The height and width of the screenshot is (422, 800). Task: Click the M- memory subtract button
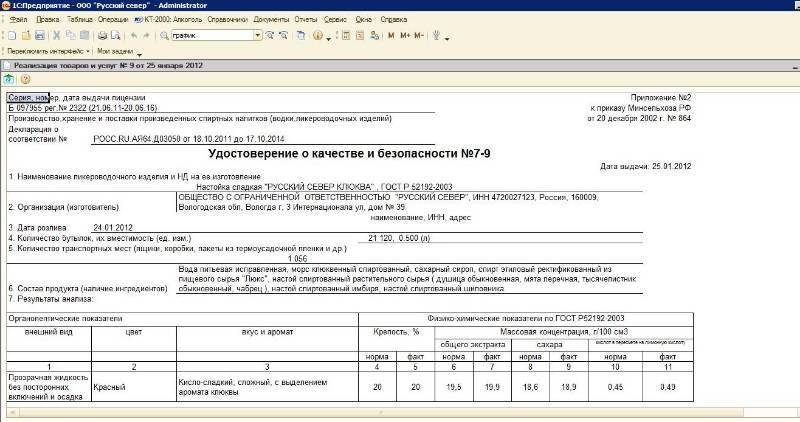421,35
